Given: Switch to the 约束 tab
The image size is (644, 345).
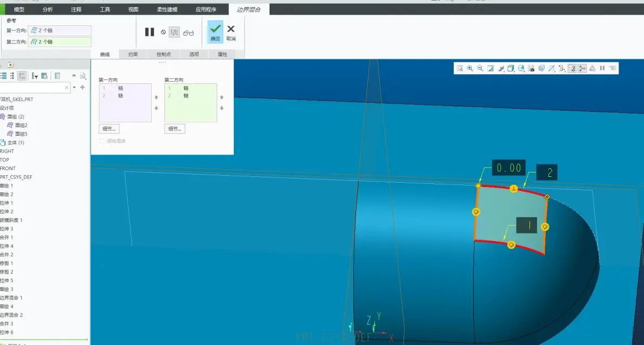Looking at the screenshot, I should (x=133, y=54).
